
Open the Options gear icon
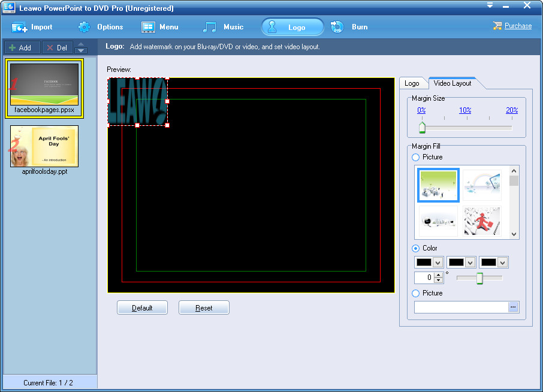85,27
